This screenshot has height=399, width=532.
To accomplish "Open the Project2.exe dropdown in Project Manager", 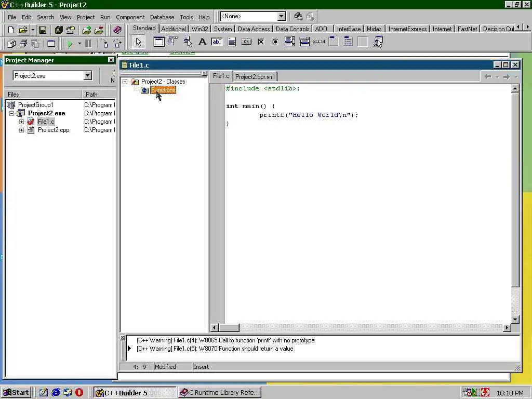I will [x=87, y=75].
